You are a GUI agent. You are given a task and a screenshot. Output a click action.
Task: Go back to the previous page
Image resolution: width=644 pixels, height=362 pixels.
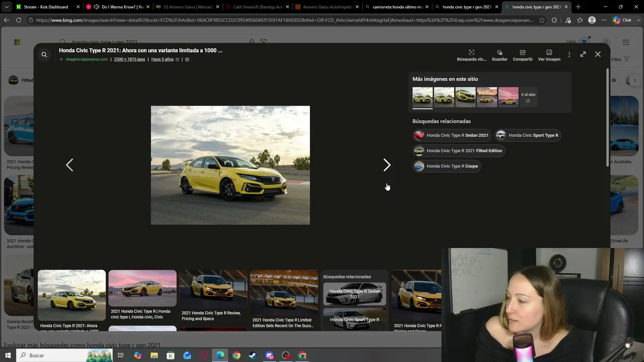tap(7, 20)
